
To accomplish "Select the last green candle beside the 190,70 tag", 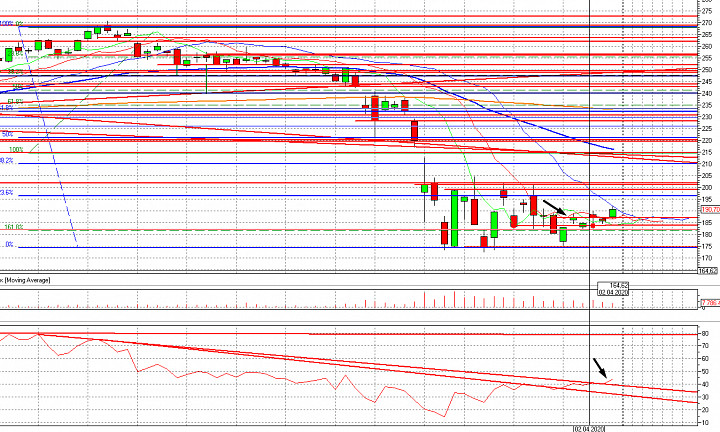I will click(613, 213).
